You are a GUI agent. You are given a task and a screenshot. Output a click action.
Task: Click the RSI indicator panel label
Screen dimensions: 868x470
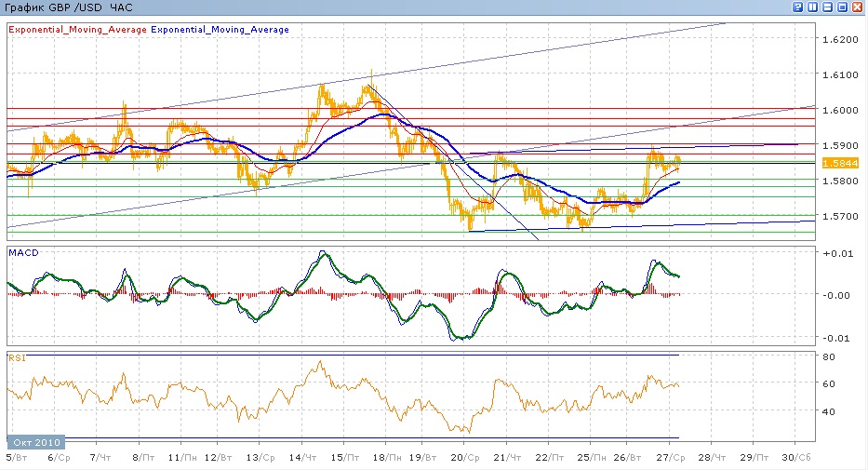[16, 357]
